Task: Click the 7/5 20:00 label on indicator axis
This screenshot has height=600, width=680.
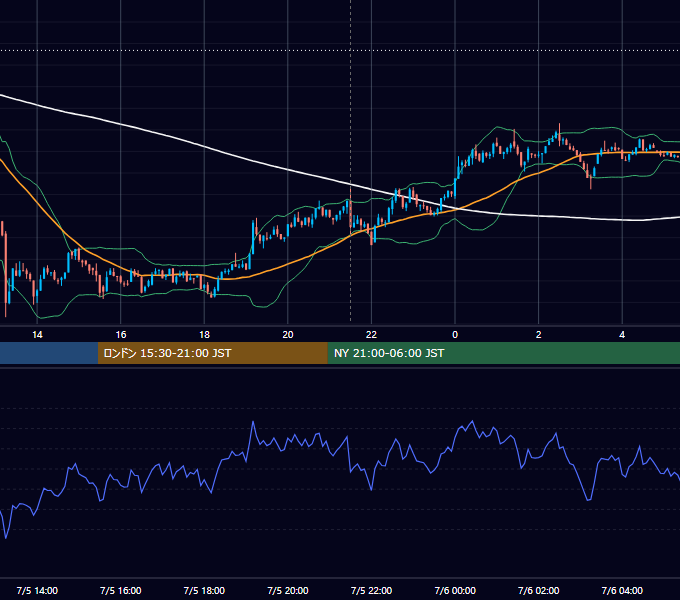Action: pos(288,590)
